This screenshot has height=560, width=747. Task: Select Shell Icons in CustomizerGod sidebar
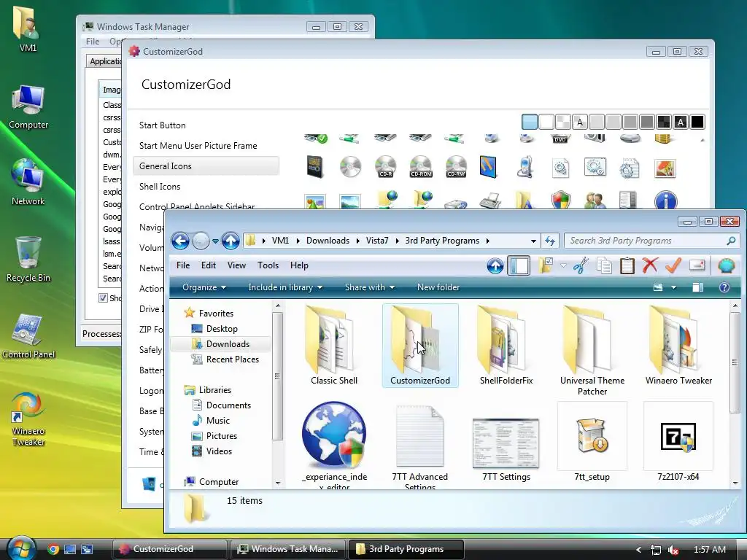(x=160, y=187)
